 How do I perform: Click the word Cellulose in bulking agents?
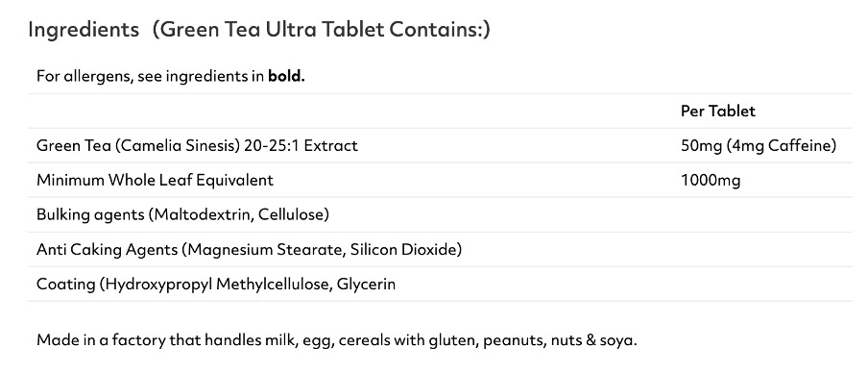pyautogui.click(x=291, y=214)
